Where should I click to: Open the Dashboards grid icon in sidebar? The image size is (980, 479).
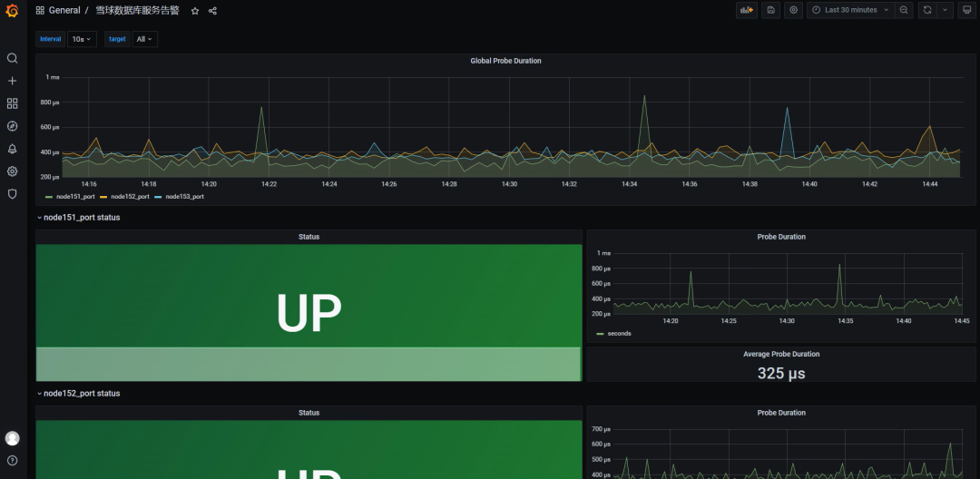[12, 103]
